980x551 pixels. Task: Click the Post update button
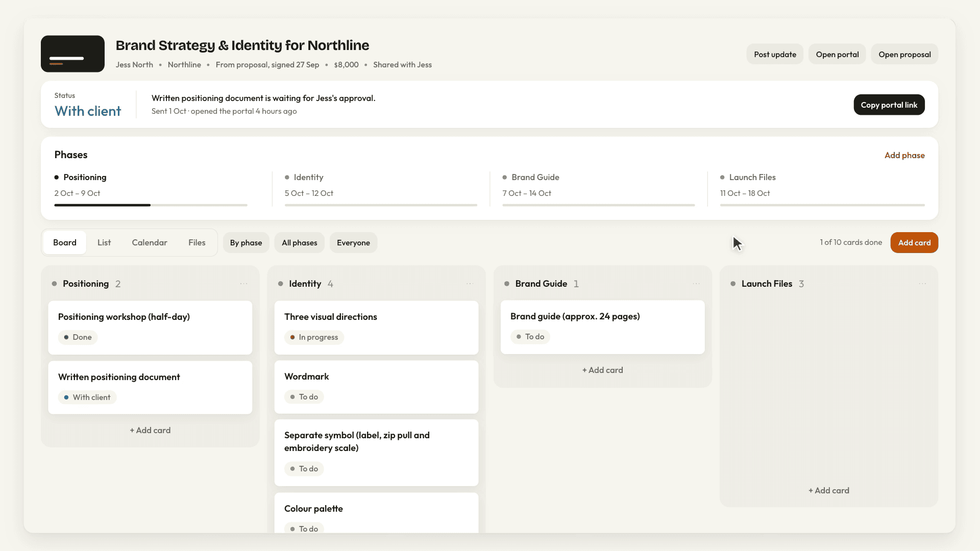[775, 54]
